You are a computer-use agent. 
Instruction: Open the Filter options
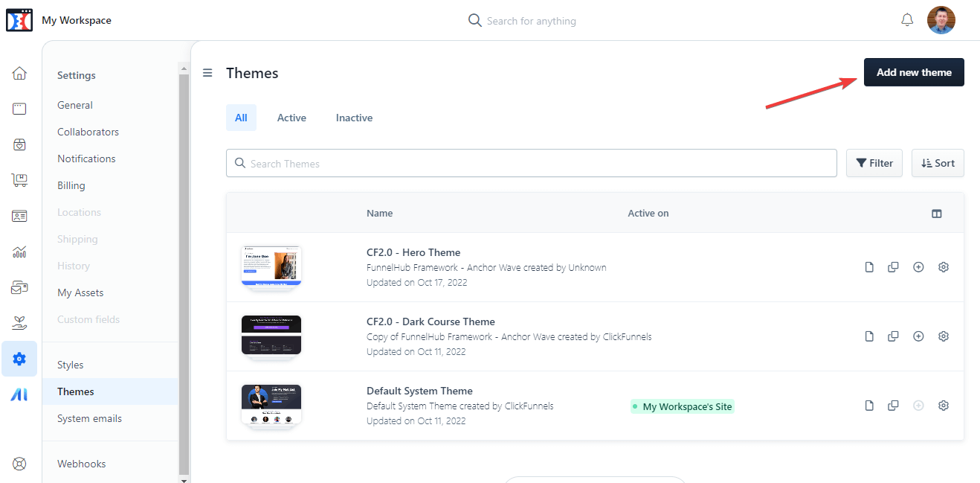coord(874,163)
